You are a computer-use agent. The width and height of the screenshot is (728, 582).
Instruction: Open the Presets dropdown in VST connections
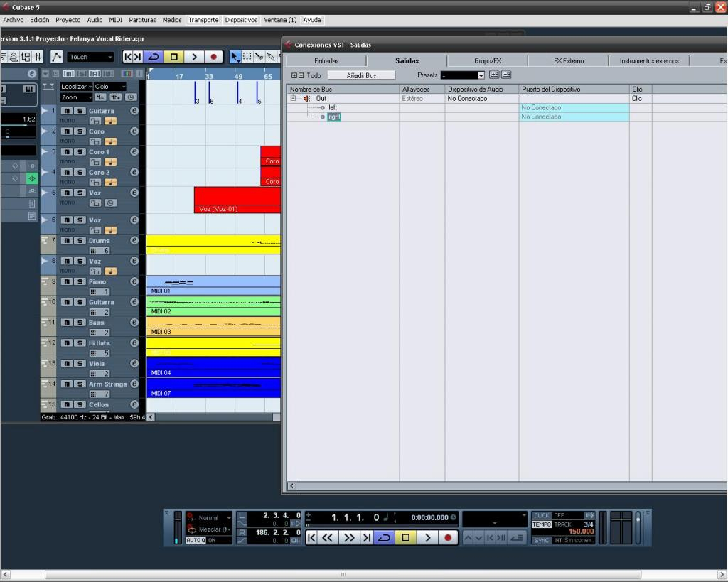coord(481,75)
